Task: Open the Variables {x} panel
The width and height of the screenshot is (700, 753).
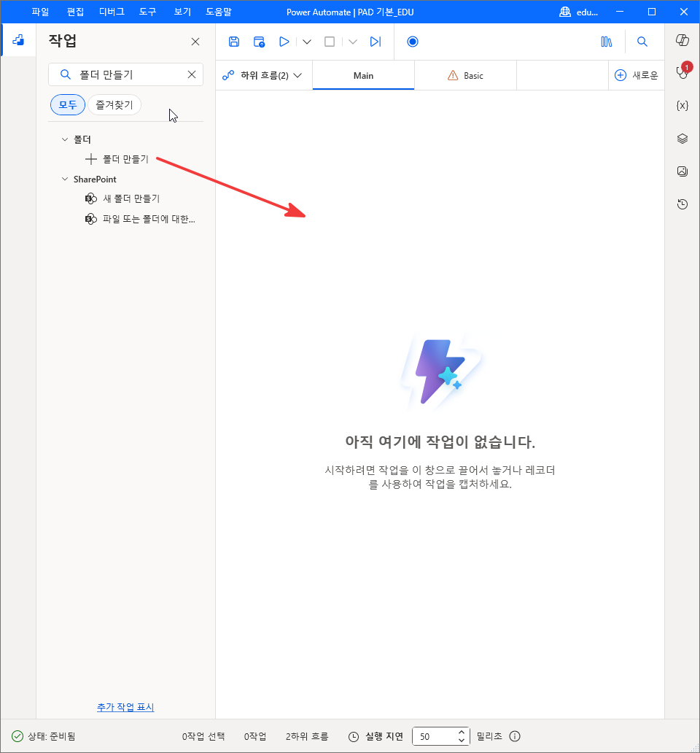Action: (x=682, y=106)
